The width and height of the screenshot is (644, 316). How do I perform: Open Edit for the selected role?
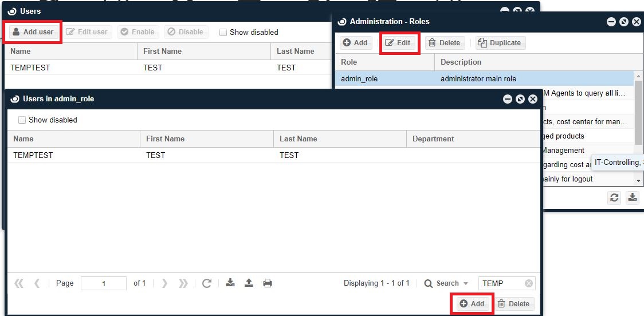tap(398, 43)
